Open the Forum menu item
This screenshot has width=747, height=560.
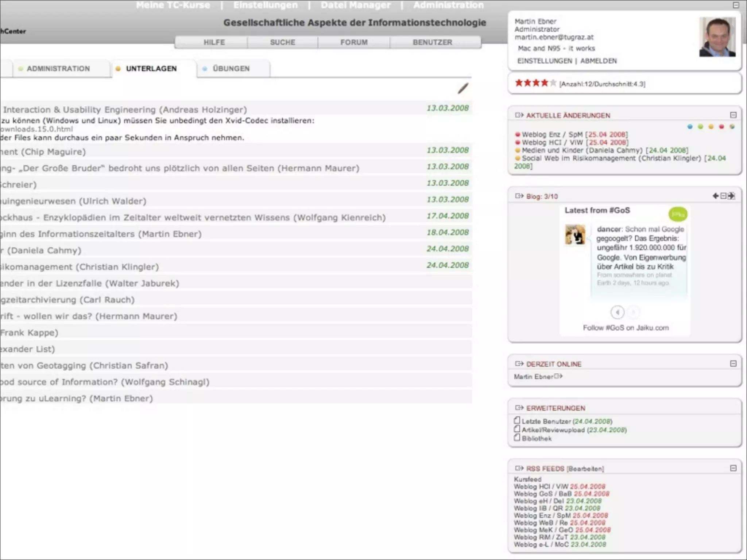(x=354, y=42)
